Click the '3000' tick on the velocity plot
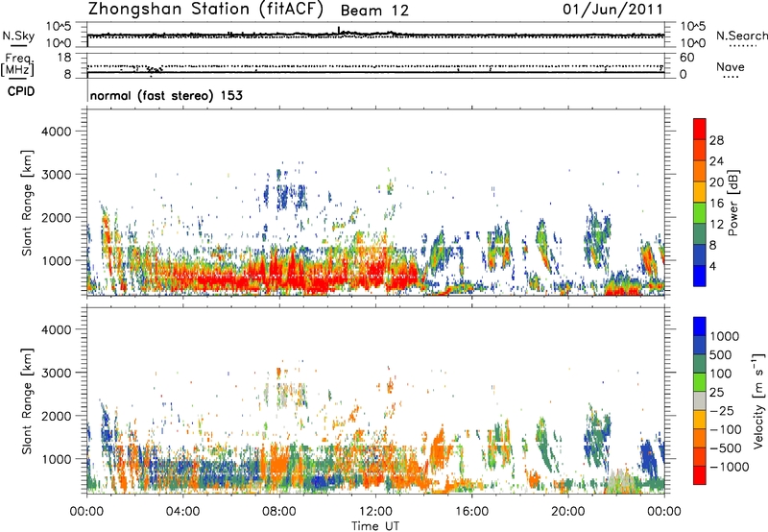The image size is (768, 532). (56, 373)
